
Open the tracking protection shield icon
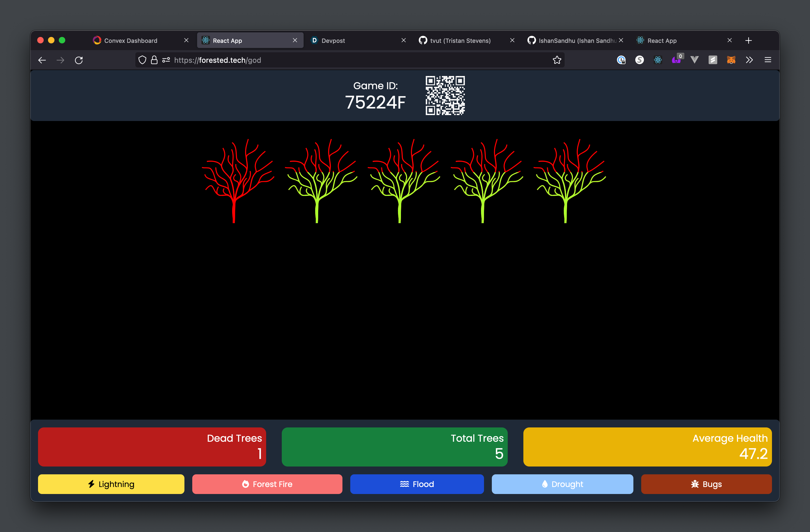(x=142, y=60)
